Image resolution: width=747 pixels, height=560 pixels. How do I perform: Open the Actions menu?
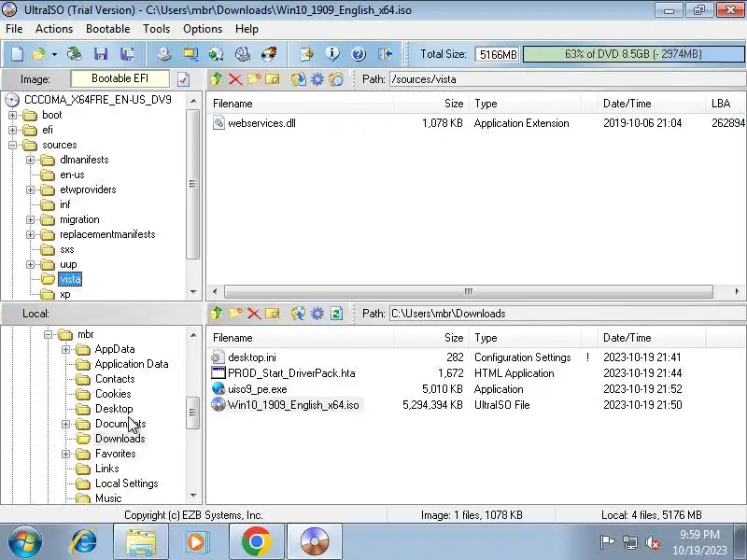click(x=54, y=29)
